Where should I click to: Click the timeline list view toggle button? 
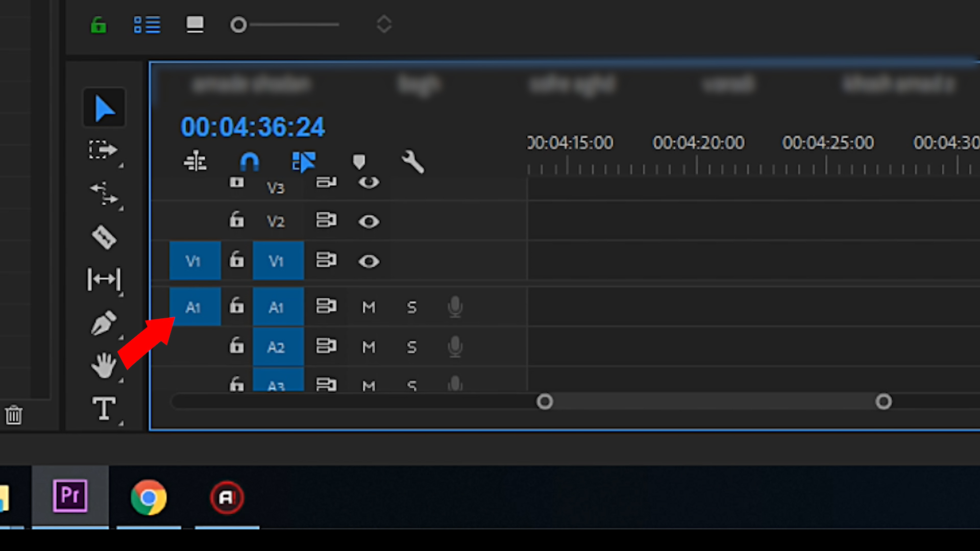[x=146, y=26]
